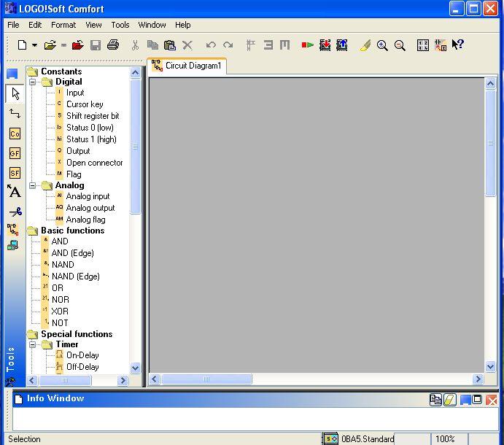Click tree panel scroll down arrow

point(136,368)
